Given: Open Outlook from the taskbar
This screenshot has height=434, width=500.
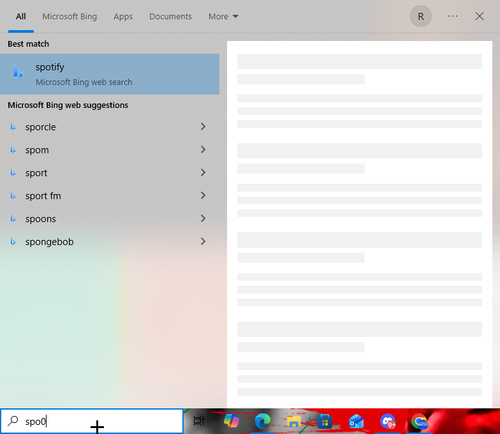Looking at the screenshot, I should coord(356,422).
